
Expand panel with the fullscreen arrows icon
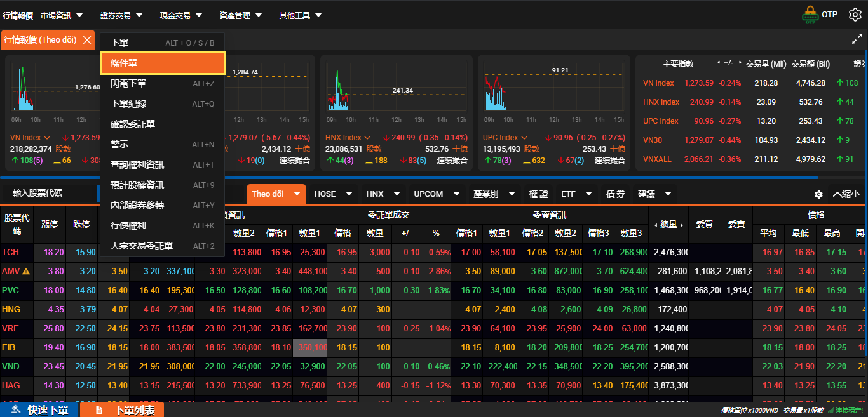point(857,39)
